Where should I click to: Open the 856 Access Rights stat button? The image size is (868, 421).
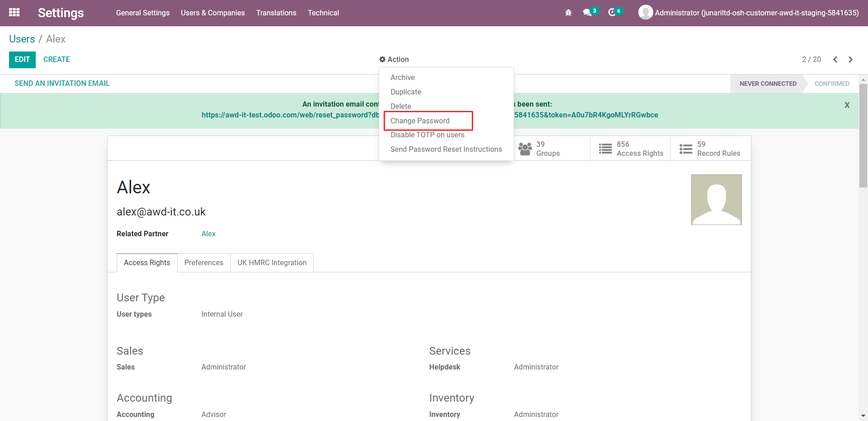(x=631, y=149)
